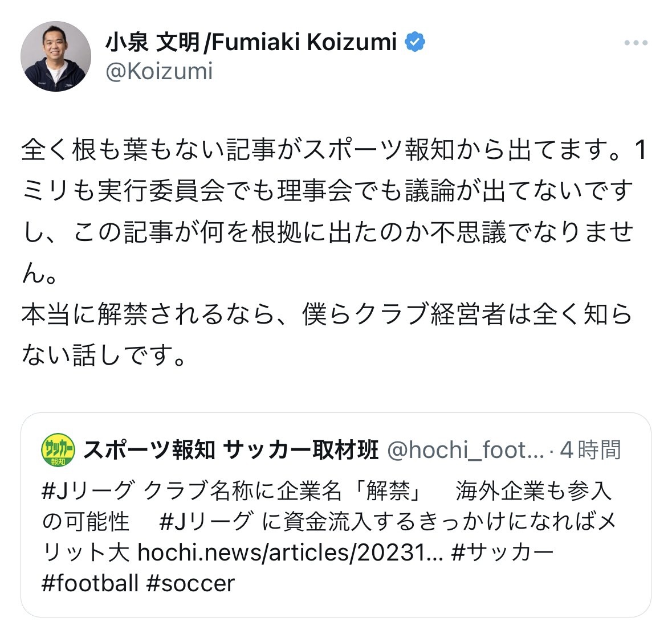Open the three-dot more options menu
The image size is (672, 634).
point(636,43)
